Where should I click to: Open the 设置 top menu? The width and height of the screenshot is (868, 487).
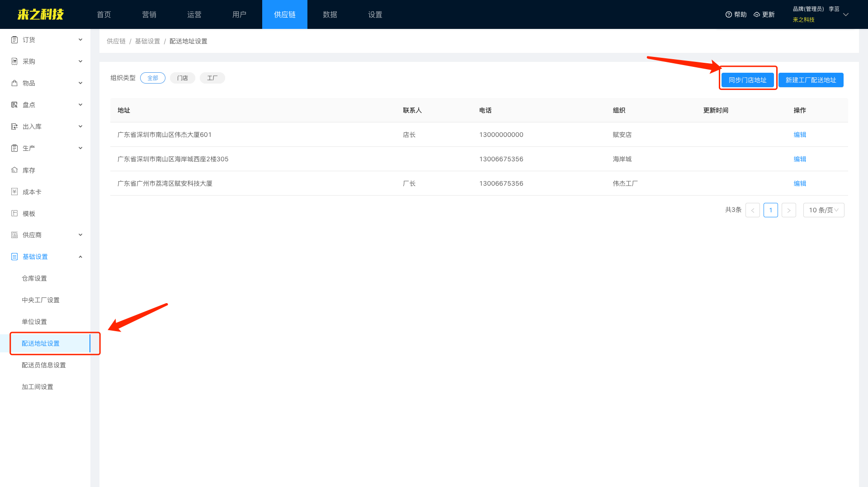click(375, 14)
